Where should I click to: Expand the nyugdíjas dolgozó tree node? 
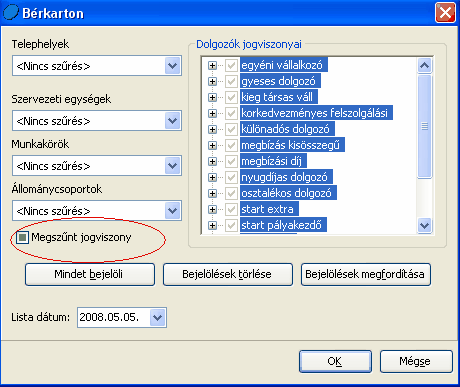[x=212, y=177]
